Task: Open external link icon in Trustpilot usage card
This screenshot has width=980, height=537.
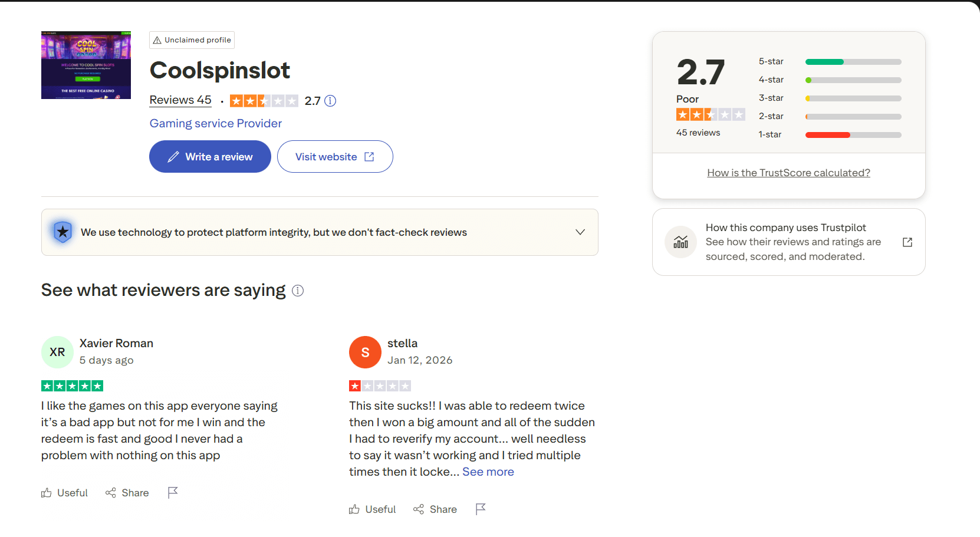Action: tap(907, 242)
